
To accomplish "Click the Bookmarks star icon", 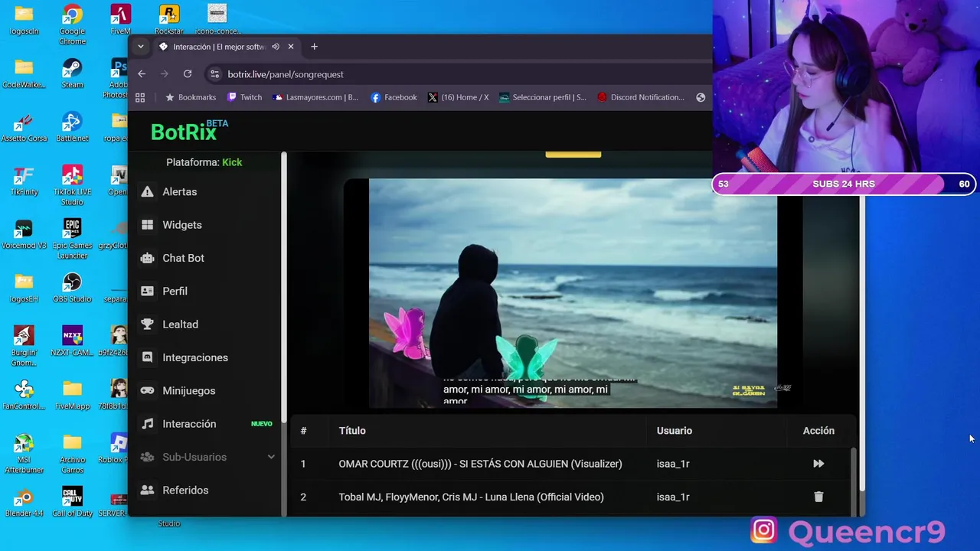I will (x=170, y=97).
